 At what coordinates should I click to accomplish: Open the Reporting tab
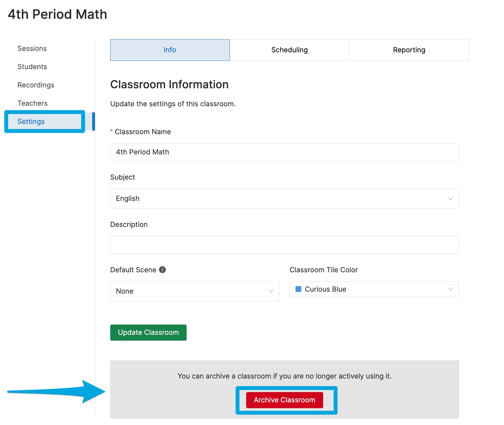pos(409,50)
